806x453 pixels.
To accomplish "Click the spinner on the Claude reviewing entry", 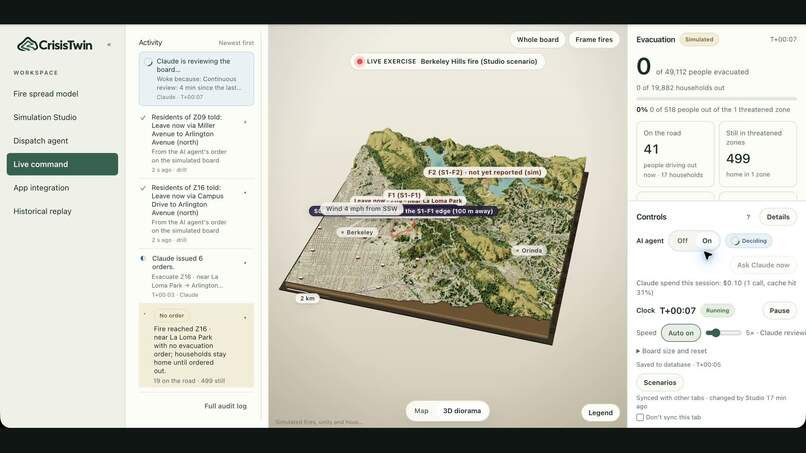I will [x=149, y=62].
